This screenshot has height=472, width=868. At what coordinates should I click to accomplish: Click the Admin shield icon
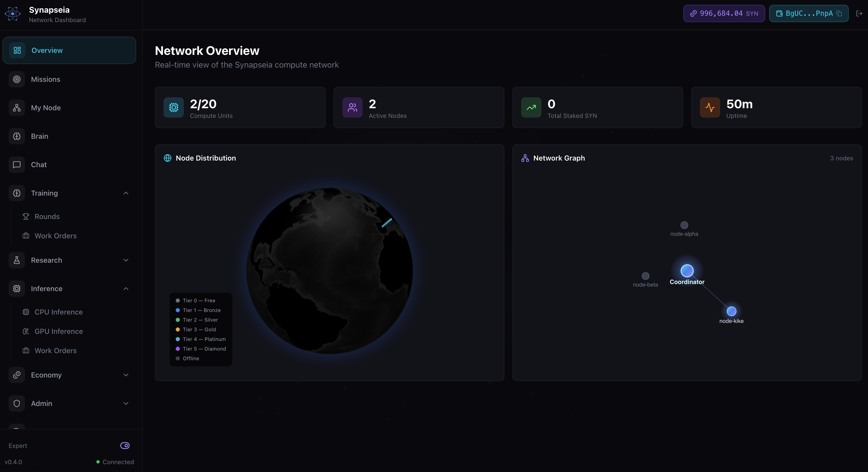[17, 404]
